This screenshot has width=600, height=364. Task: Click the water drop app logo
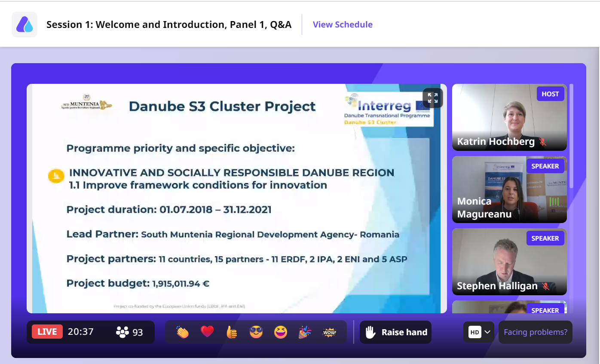coord(24,24)
